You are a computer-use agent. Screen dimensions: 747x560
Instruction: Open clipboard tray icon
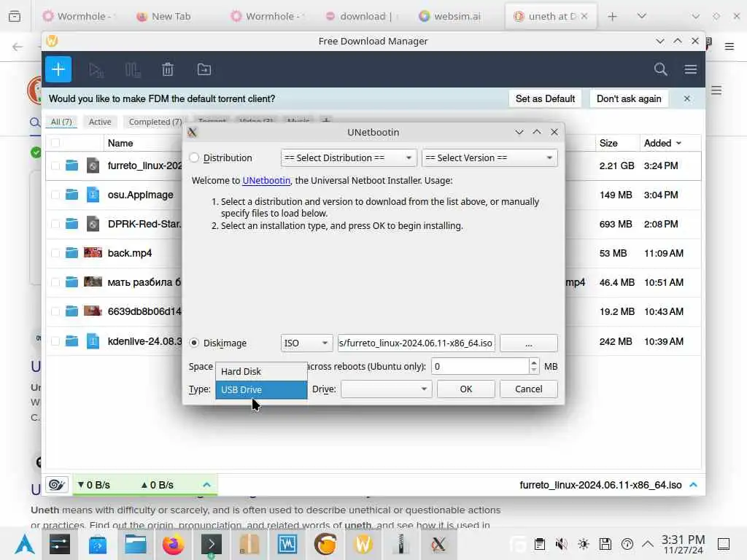(x=539, y=544)
